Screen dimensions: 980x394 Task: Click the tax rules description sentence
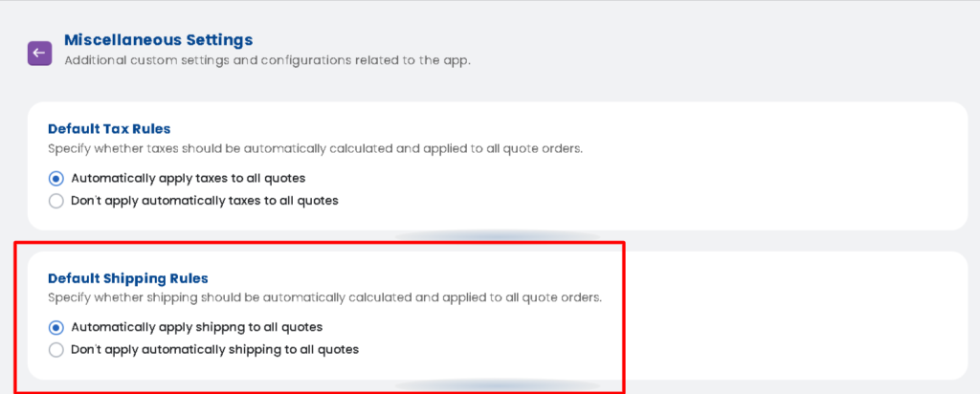[315, 148]
